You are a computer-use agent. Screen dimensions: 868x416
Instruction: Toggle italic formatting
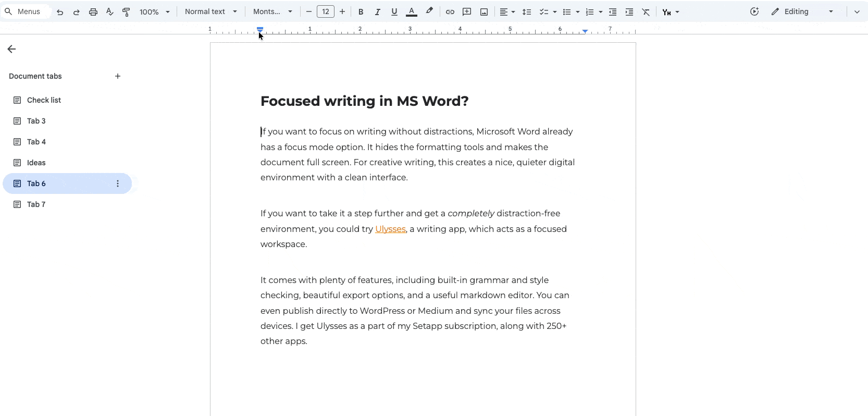377,11
